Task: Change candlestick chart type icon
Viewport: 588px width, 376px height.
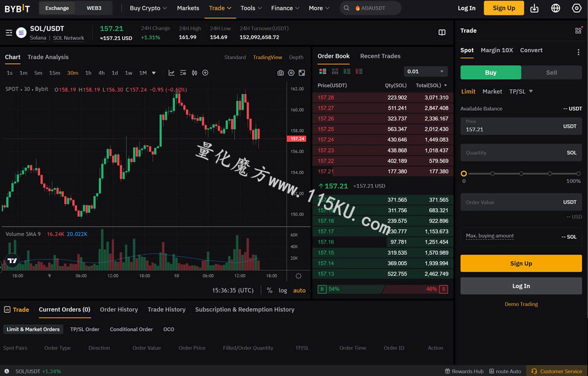Action: pyautogui.click(x=194, y=73)
